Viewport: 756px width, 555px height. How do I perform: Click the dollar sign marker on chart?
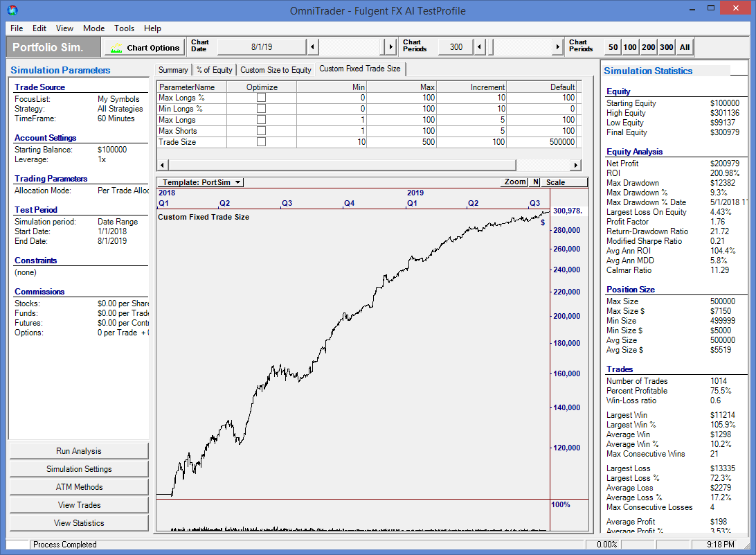543,222
